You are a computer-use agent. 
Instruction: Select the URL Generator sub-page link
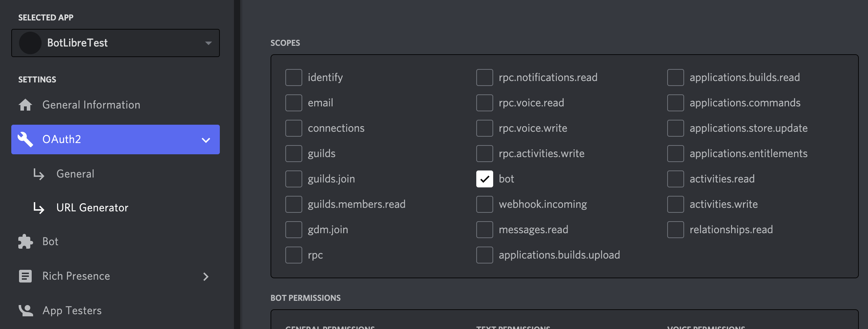click(x=92, y=207)
